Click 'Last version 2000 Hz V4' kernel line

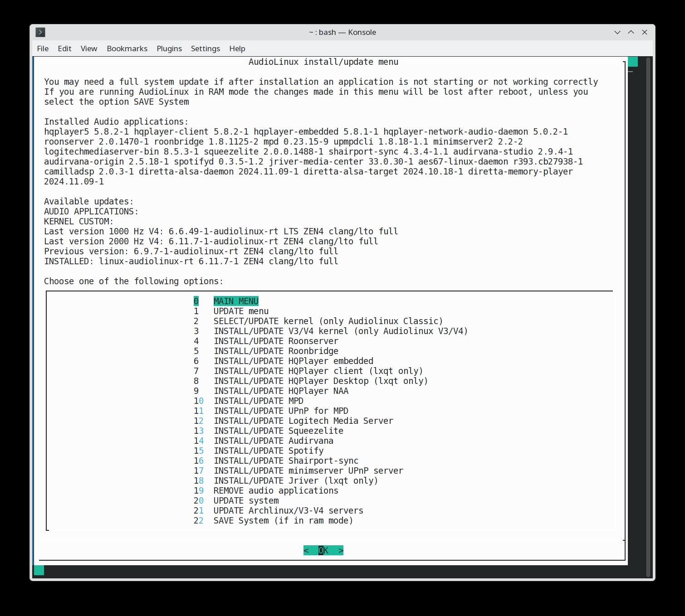pyautogui.click(x=211, y=241)
